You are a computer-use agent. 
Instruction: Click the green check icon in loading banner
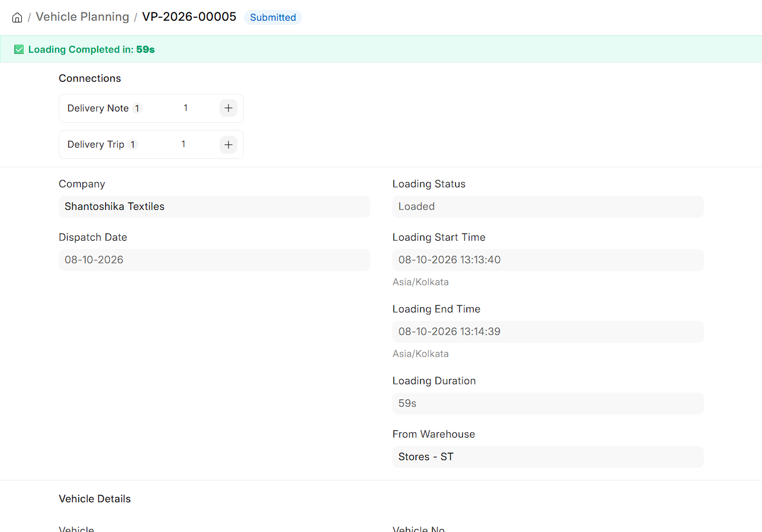pos(19,49)
